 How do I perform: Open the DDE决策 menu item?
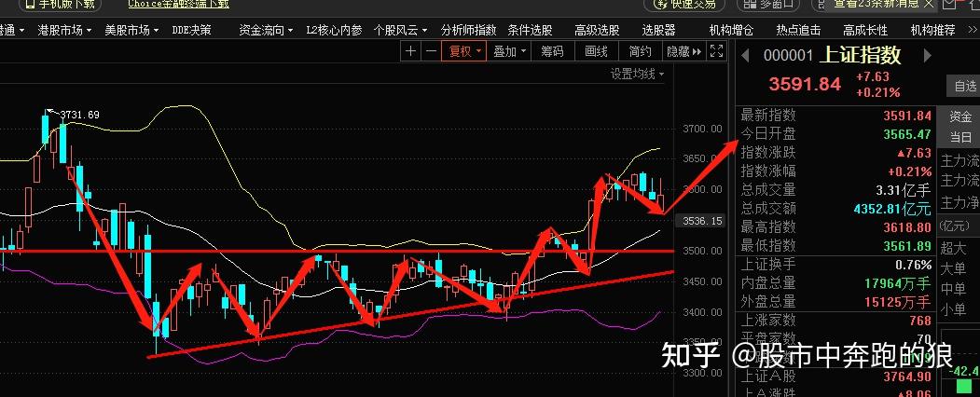click(192, 30)
